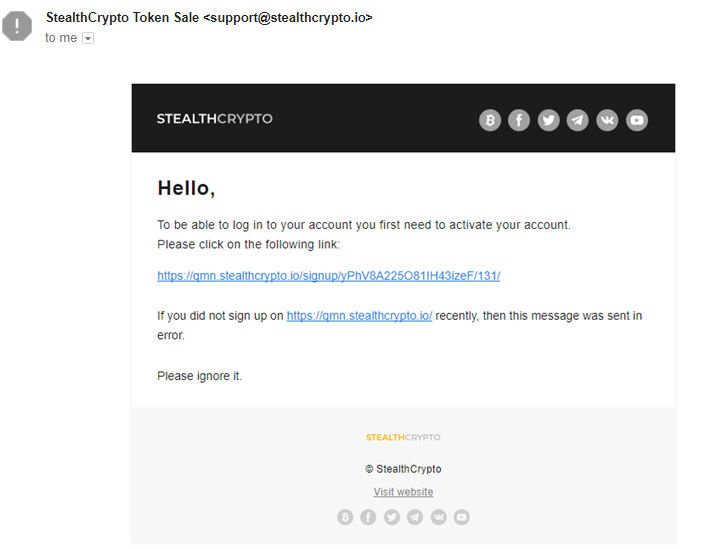This screenshot has width=701, height=549.
Task: Click the spam warning sender avatar
Action: pos(17,26)
